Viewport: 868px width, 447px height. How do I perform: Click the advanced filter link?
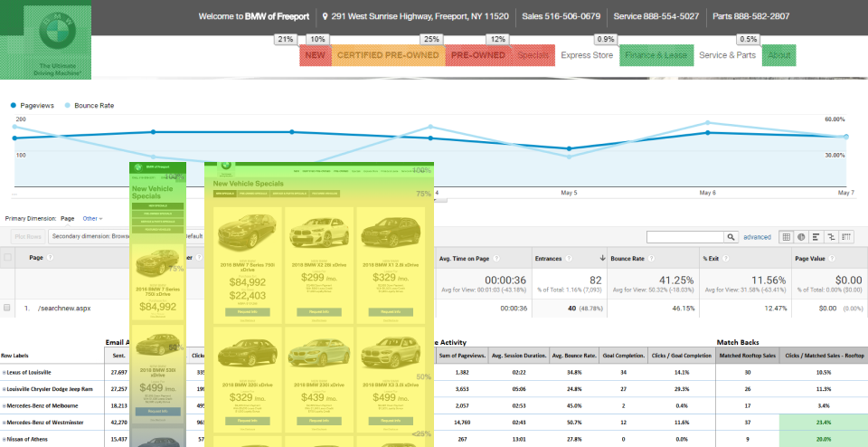point(757,237)
